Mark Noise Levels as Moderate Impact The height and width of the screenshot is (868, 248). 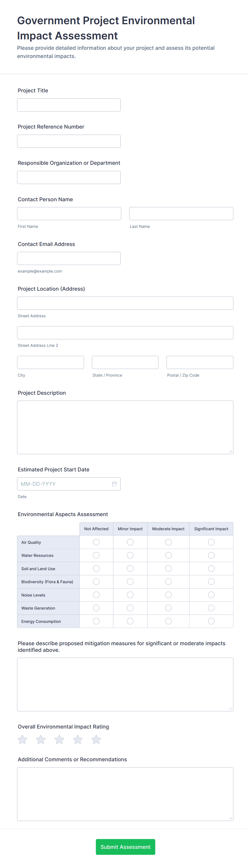[168, 595]
